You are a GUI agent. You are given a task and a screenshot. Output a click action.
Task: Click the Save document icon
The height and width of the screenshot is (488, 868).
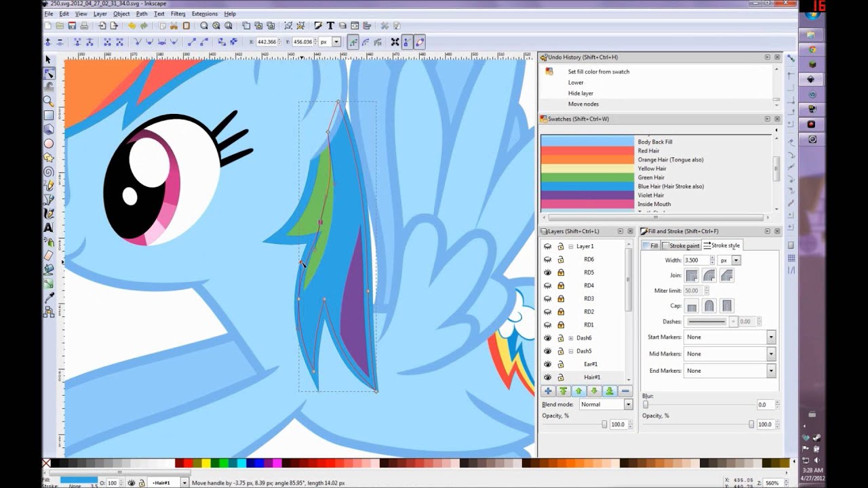pyautogui.click(x=72, y=26)
